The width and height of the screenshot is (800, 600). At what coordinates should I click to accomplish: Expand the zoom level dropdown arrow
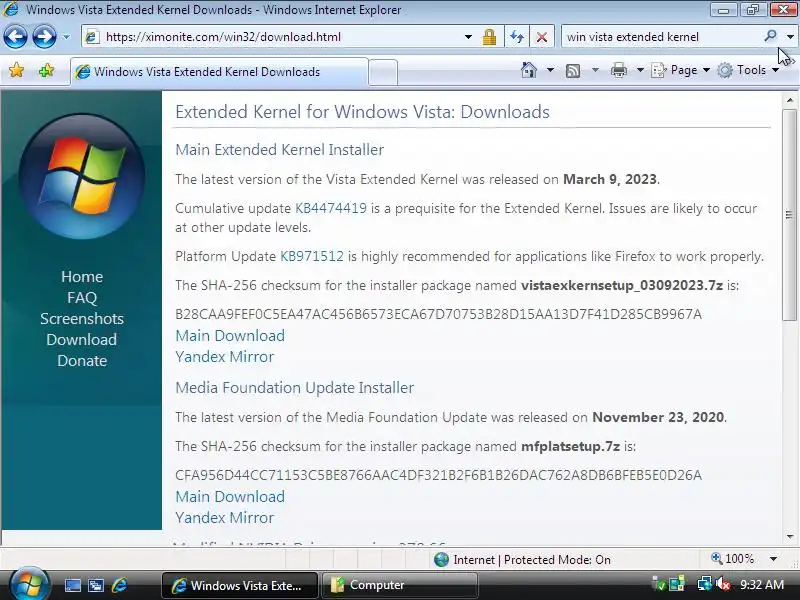[x=773, y=559]
